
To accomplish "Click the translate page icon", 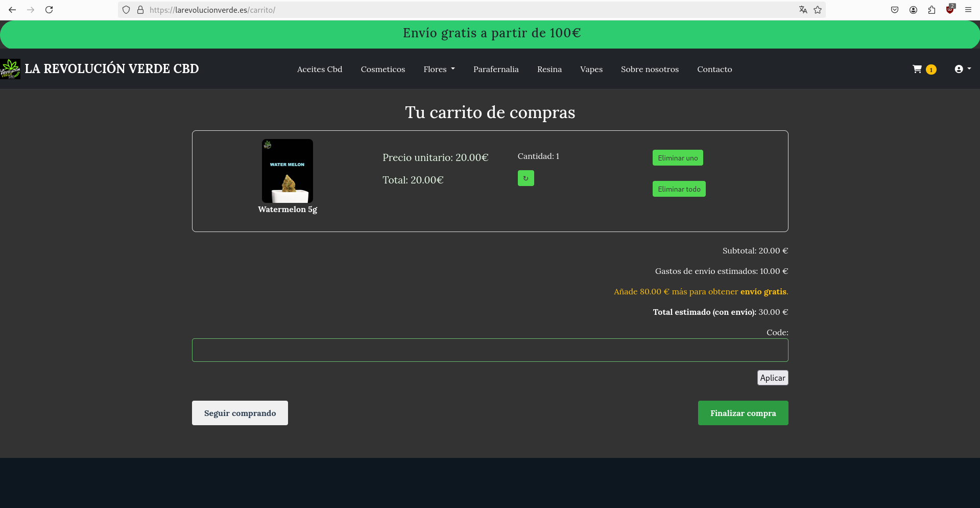I will (803, 10).
